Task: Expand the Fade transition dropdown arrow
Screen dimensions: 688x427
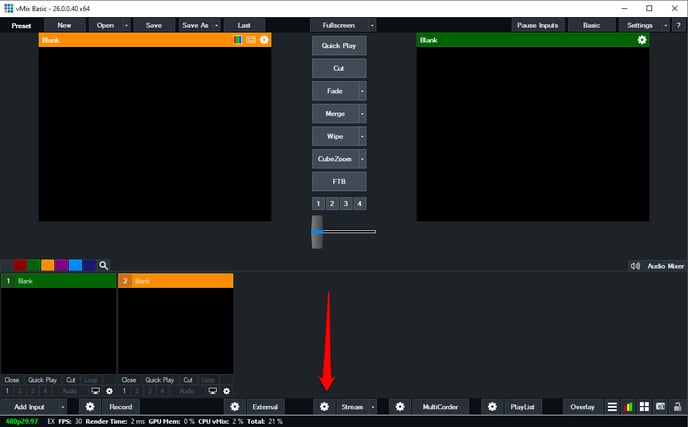Action: 362,91
